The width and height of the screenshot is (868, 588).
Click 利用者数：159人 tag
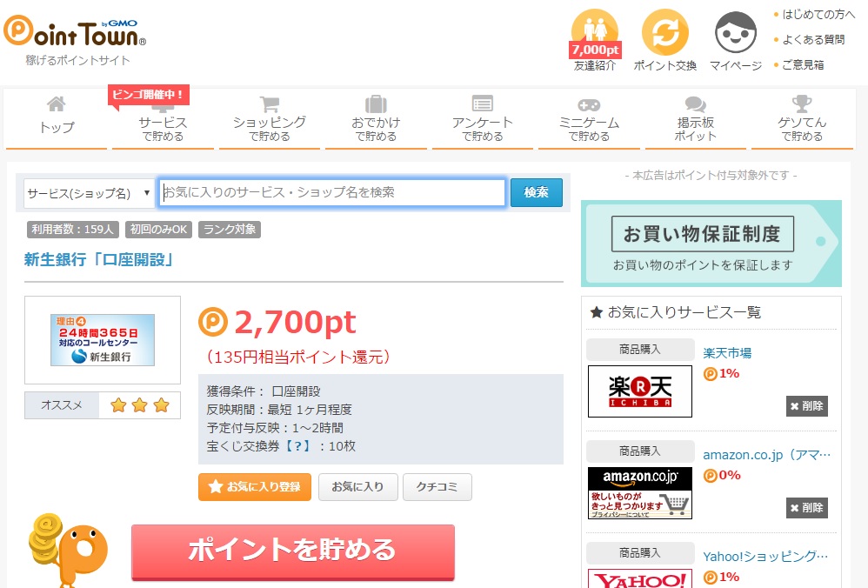[x=72, y=230]
